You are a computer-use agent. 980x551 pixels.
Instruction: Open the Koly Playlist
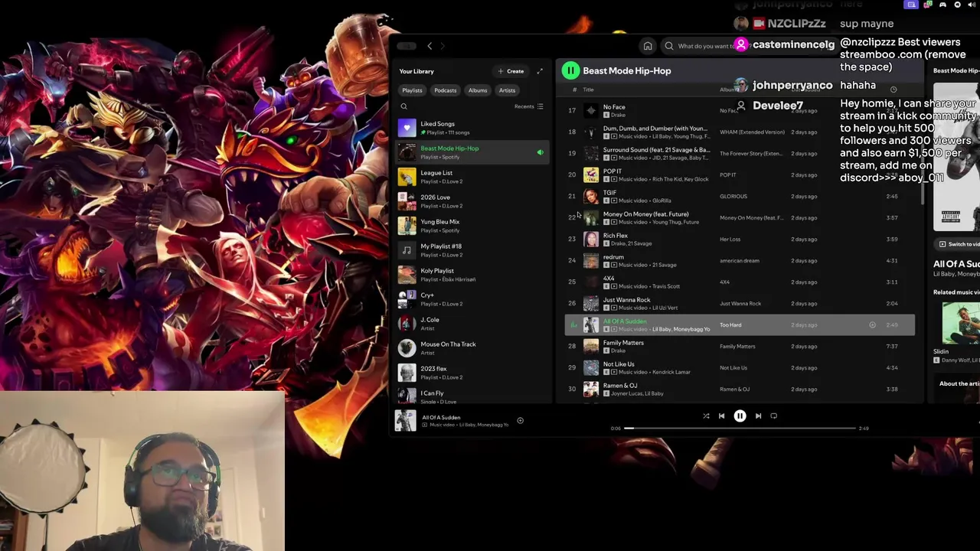point(472,274)
